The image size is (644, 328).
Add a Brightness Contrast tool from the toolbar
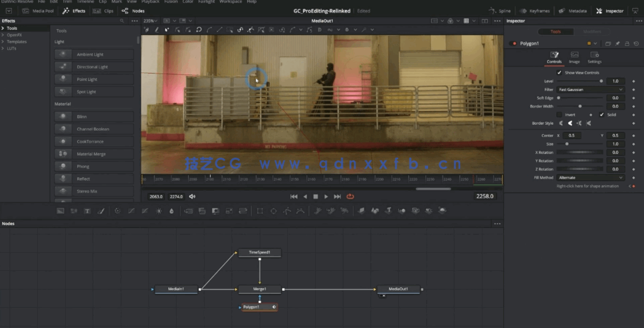click(x=159, y=210)
